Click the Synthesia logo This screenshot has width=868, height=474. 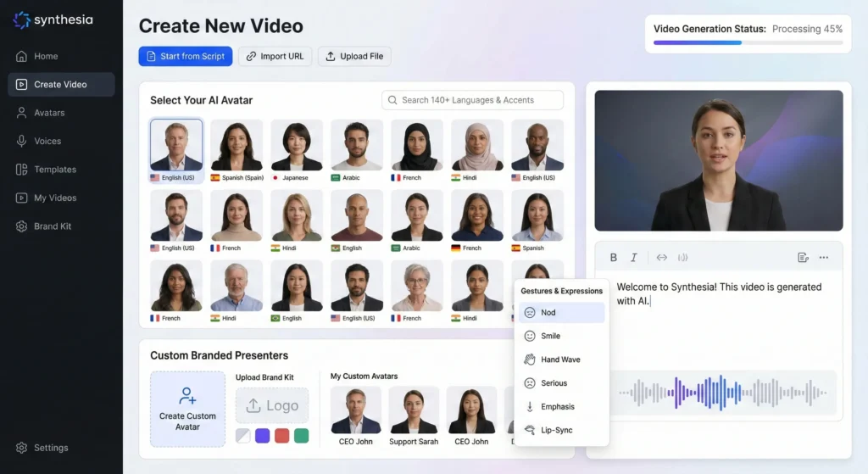(53, 20)
